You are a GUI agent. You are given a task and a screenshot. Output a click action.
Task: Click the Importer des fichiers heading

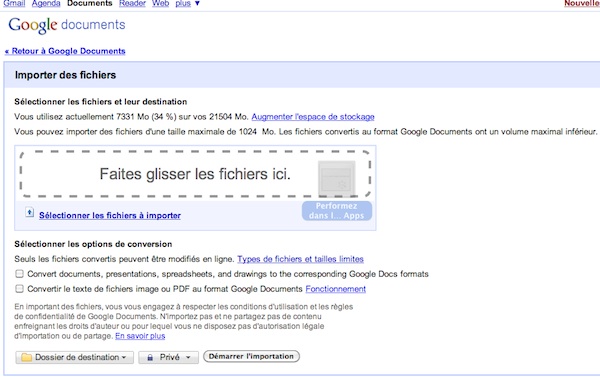click(x=65, y=75)
